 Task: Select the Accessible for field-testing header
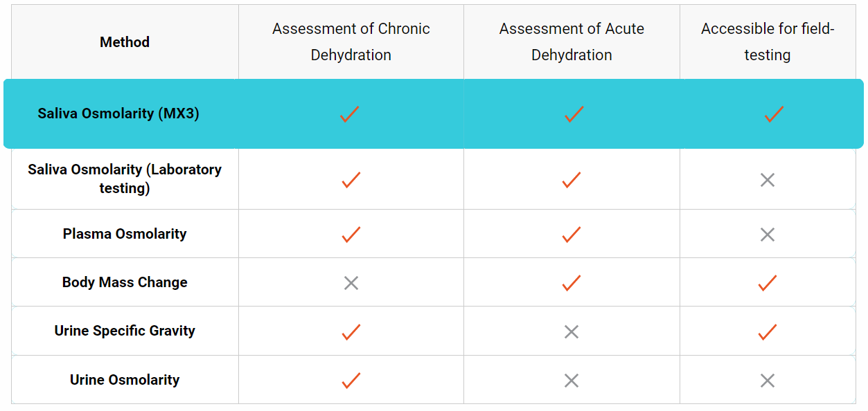coord(768,42)
